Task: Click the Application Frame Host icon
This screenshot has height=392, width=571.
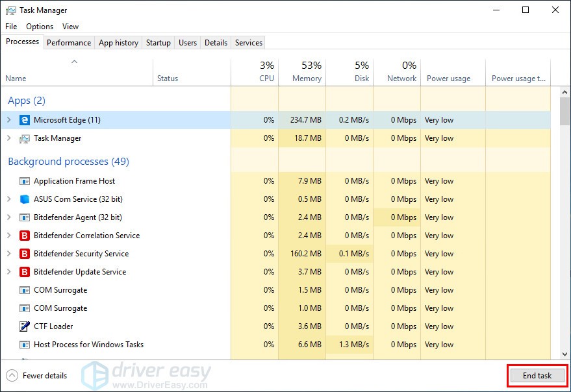Action: [x=25, y=181]
